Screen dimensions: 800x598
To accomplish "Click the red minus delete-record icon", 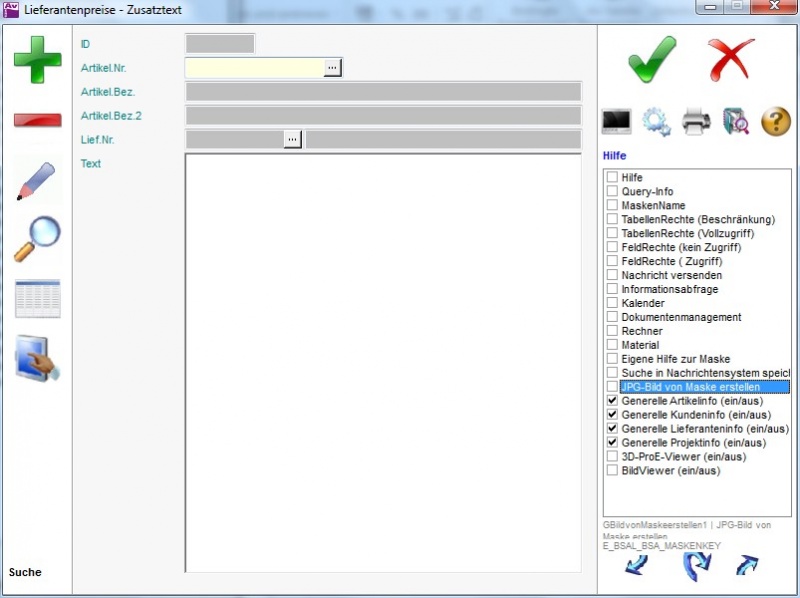I will pos(37,120).
